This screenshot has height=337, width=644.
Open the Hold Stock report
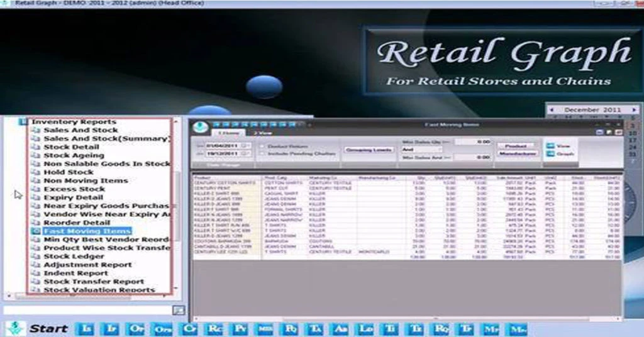tap(69, 172)
